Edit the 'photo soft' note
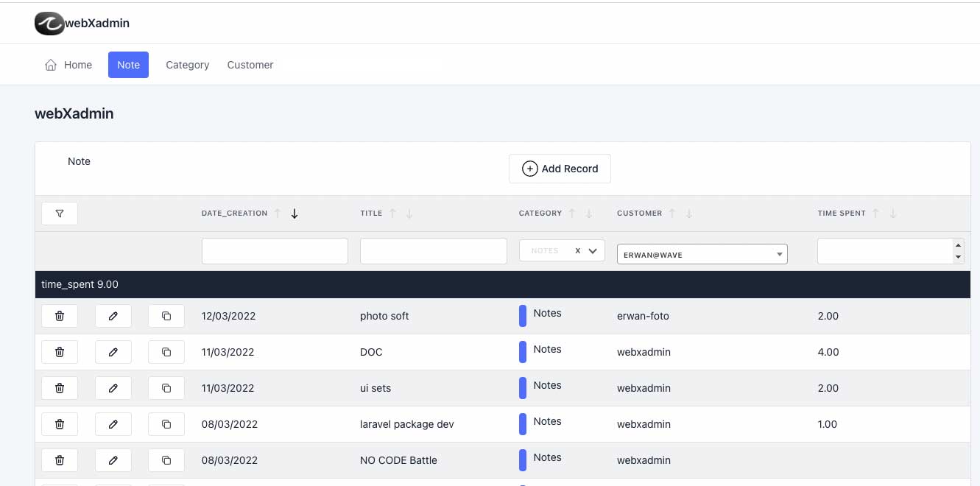 pyautogui.click(x=113, y=316)
